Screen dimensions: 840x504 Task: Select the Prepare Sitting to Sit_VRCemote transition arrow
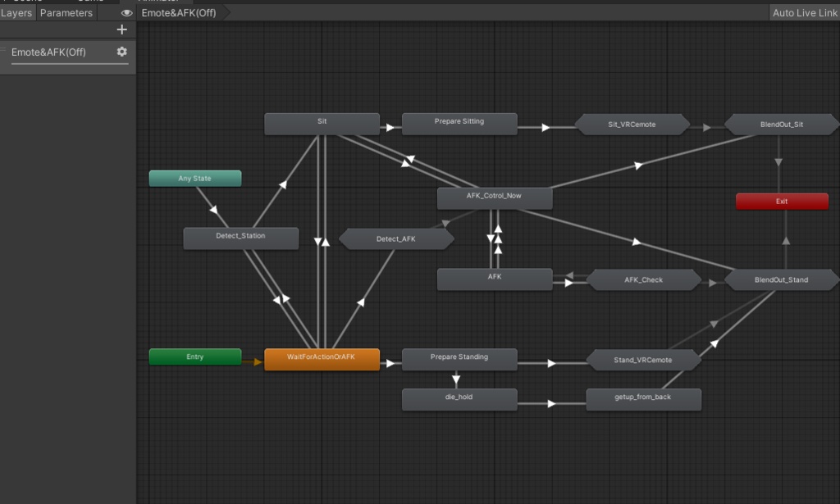(546, 127)
